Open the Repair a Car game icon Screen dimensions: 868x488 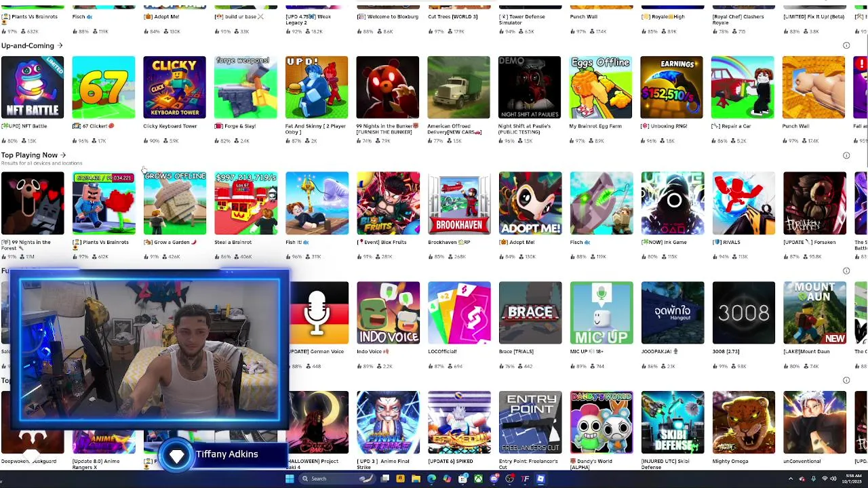click(743, 87)
